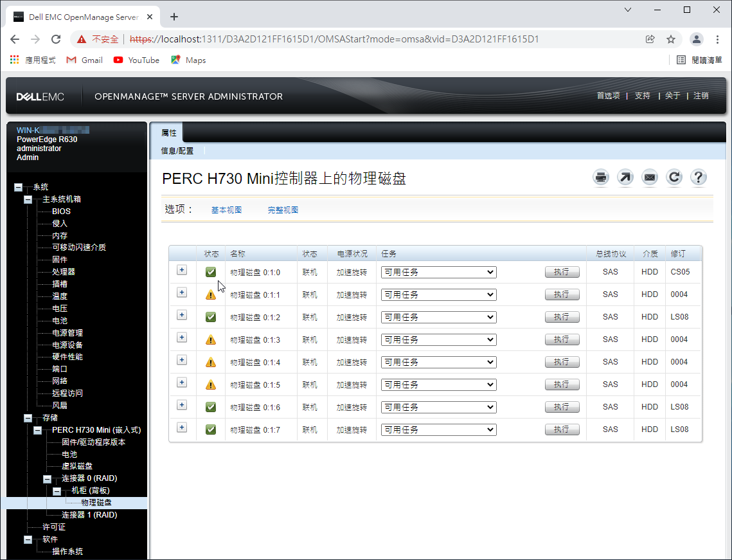Open Maps bookmark
The image size is (732, 560).
pos(188,60)
